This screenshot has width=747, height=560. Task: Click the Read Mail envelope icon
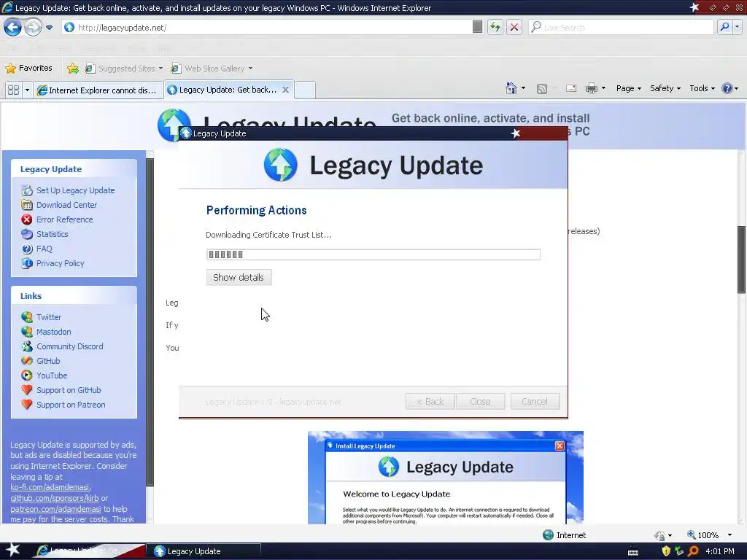(x=571, y=88)
